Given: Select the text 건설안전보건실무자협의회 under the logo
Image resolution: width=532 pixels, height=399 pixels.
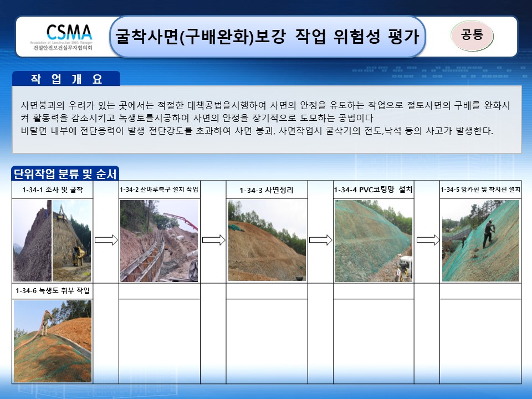Looking at the screenshot, I should pyautogui.click(x=63, y=48).
